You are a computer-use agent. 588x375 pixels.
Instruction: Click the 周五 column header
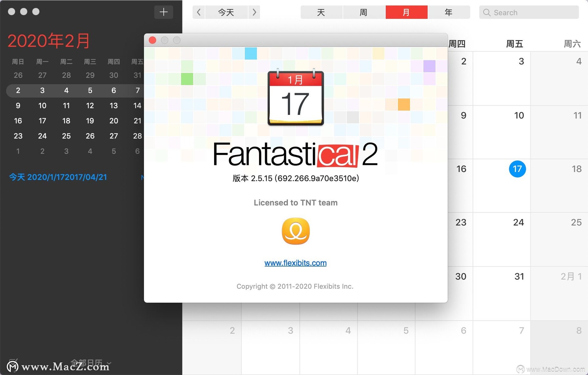514,44
